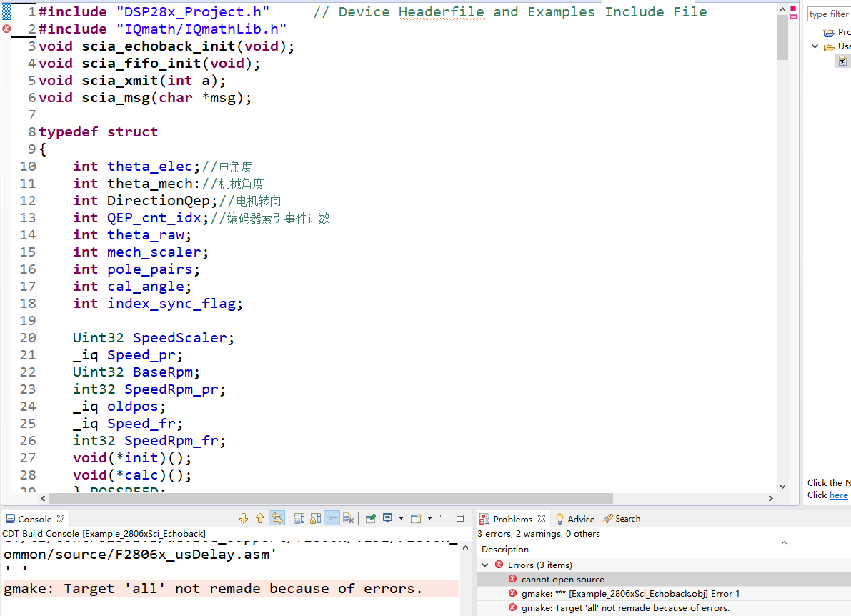851x616 pixels.
Task: Click CDT Build Console title label
Action: click(x=104, y=534)
